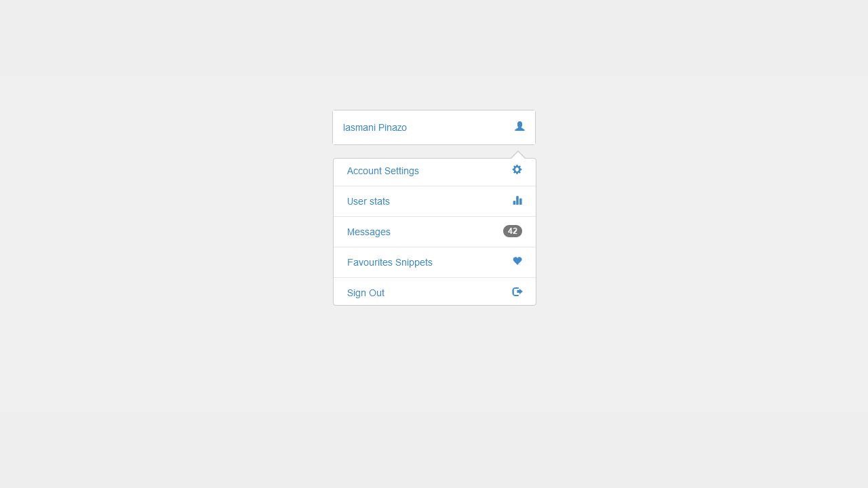Click the User stats link
The width and height of the screenshot is (868, 488).
(x=368, y=201)
